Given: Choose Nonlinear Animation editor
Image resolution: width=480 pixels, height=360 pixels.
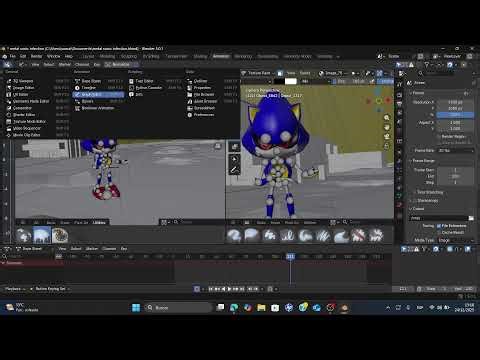Looking at the screenshot, I should pos(98,108).
